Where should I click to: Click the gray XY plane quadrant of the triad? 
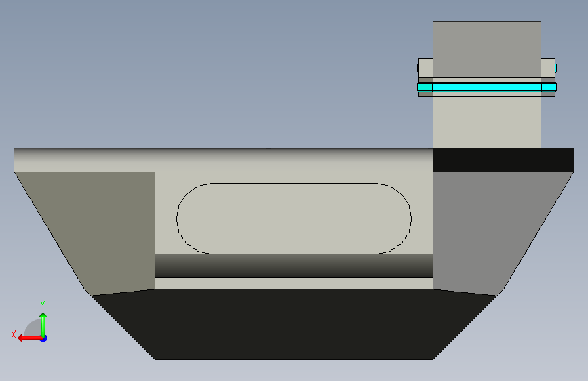(x=33, y=327)
